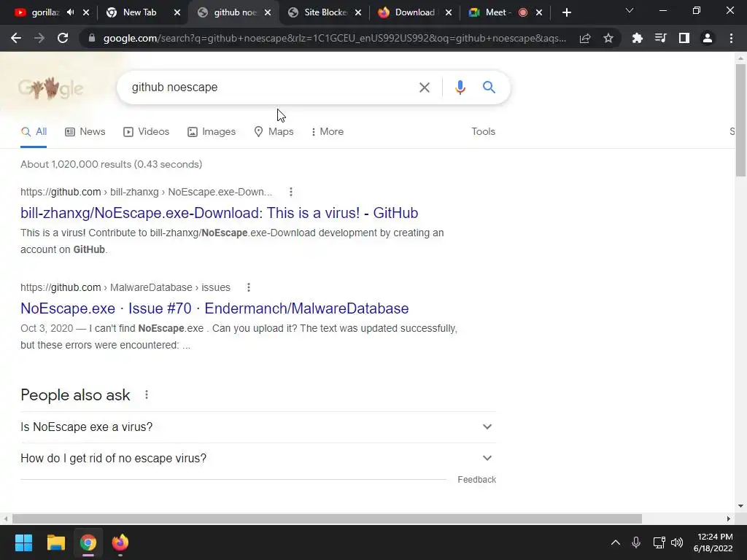Image resolution: width=747 pixels, height=560 pixels.
Task: Open Chrome's three-dot main menu
Action: [x=731, y=38]
